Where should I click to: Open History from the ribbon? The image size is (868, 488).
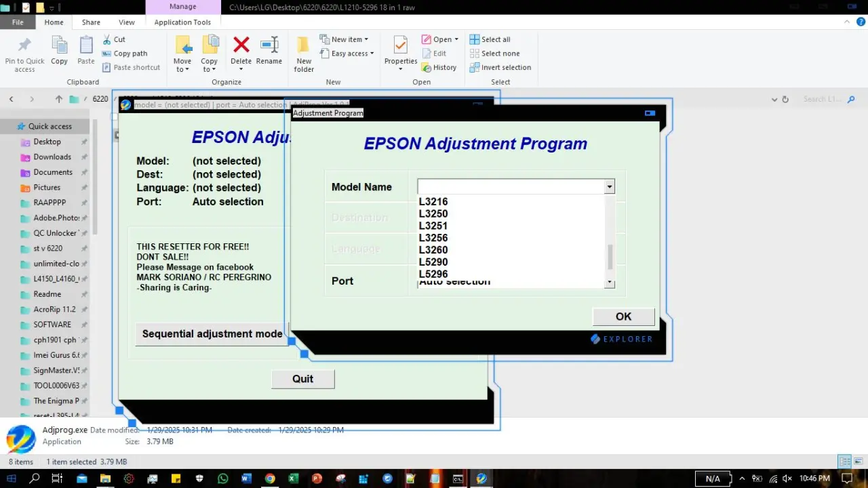(x=439, y=67)
